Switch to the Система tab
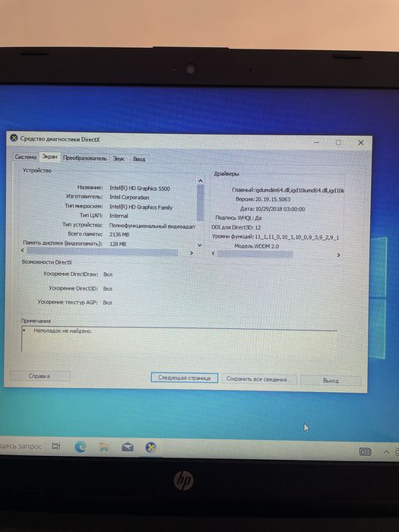This screenshot has height=532, width=399. tap(25, 157)
